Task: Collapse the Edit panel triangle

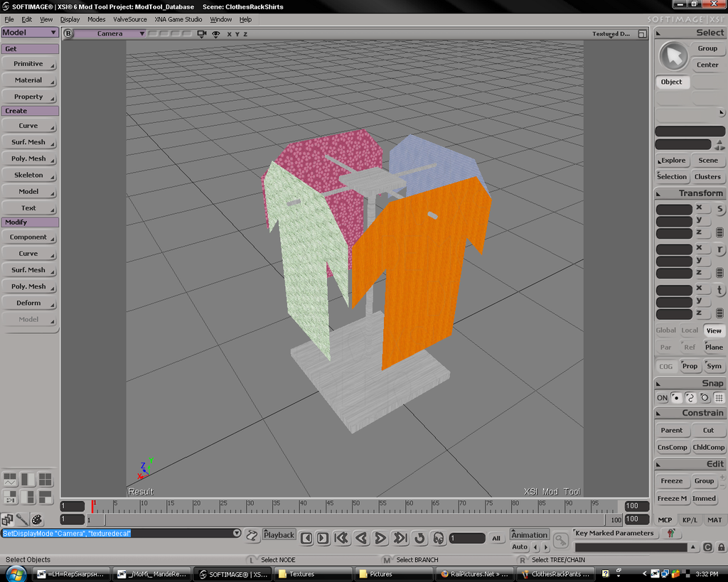Action: (x=658, y=464)
